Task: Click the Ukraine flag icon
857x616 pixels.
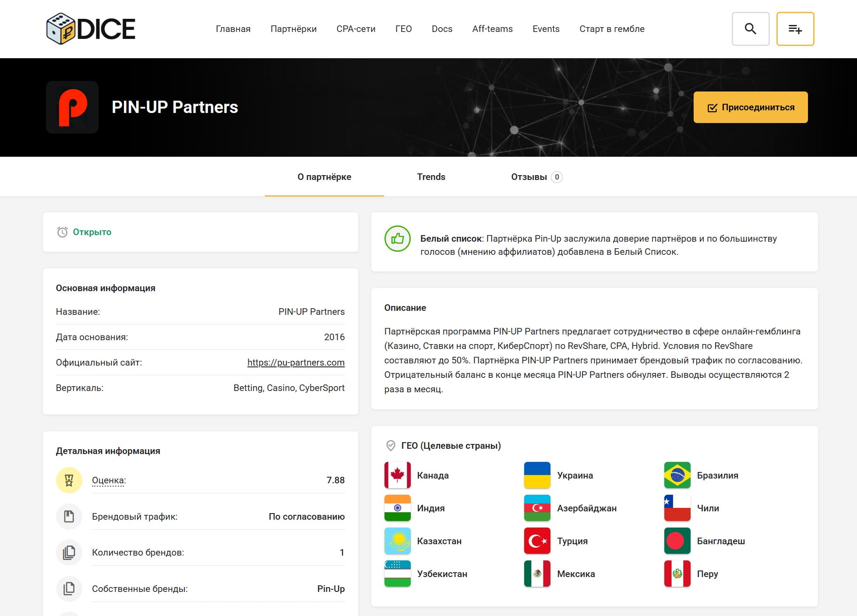Action: [537, 475]
